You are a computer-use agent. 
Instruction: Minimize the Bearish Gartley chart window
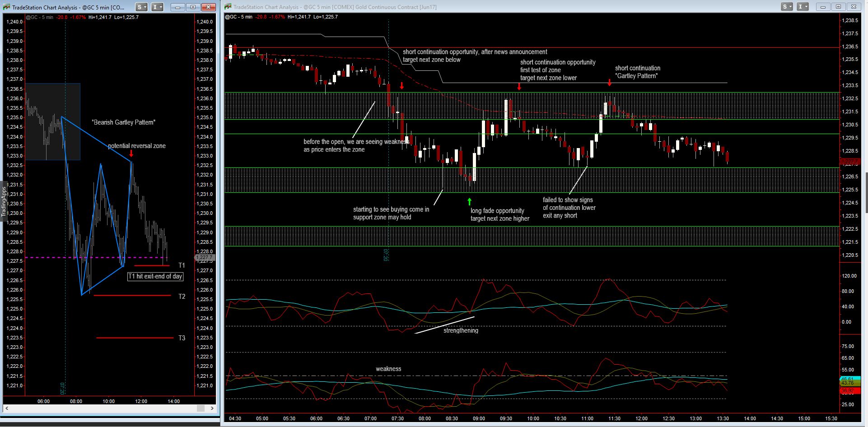178,7
